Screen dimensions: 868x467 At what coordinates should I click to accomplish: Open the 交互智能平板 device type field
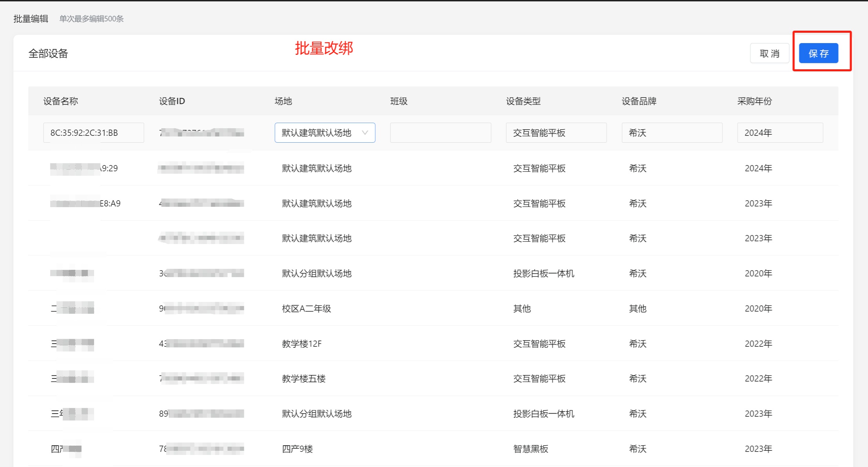click(x=556, y=133)
